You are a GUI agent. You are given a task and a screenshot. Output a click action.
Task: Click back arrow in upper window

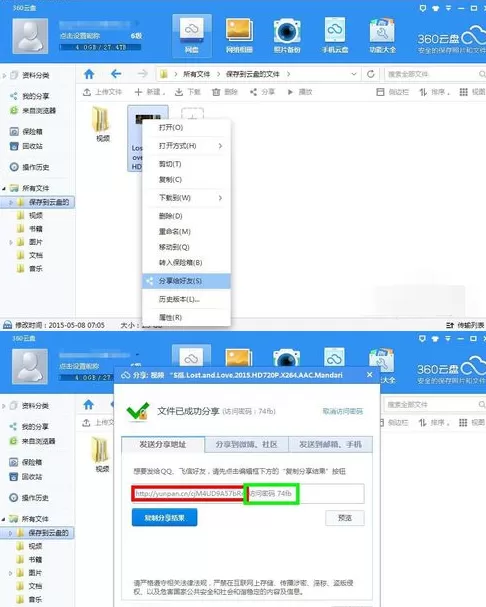116,74
